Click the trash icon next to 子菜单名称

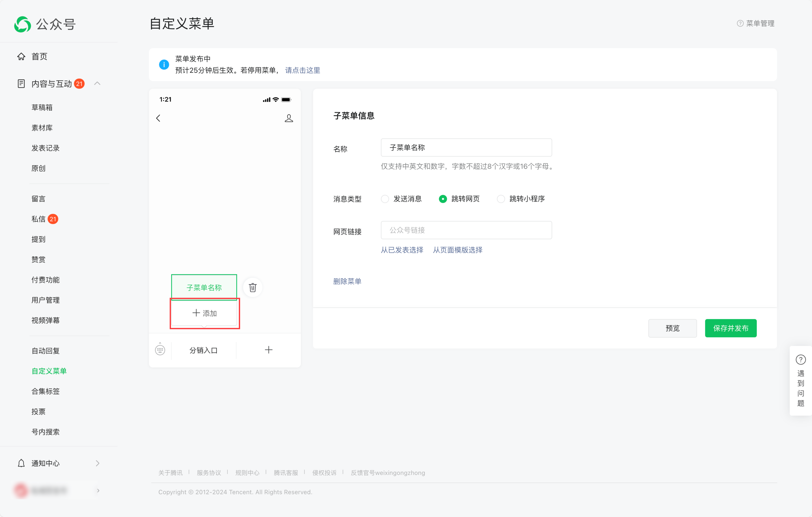click(x=253, y=288)
